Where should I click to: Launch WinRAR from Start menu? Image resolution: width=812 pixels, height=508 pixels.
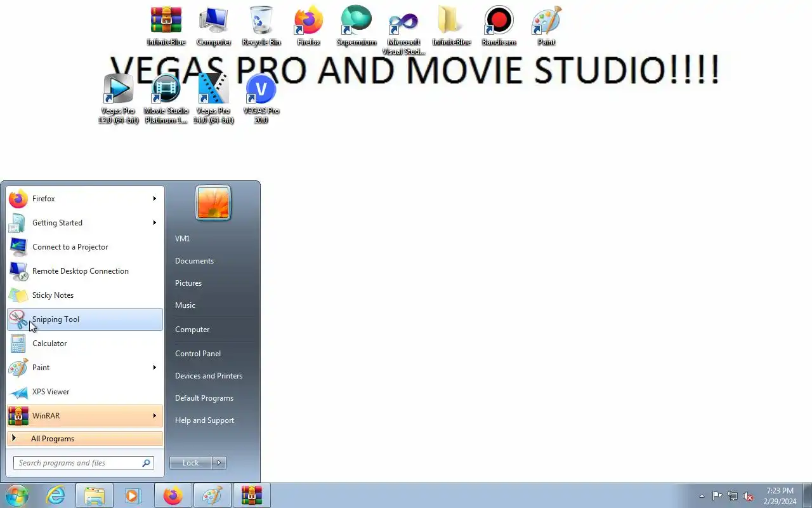click(x=85, y=416)
